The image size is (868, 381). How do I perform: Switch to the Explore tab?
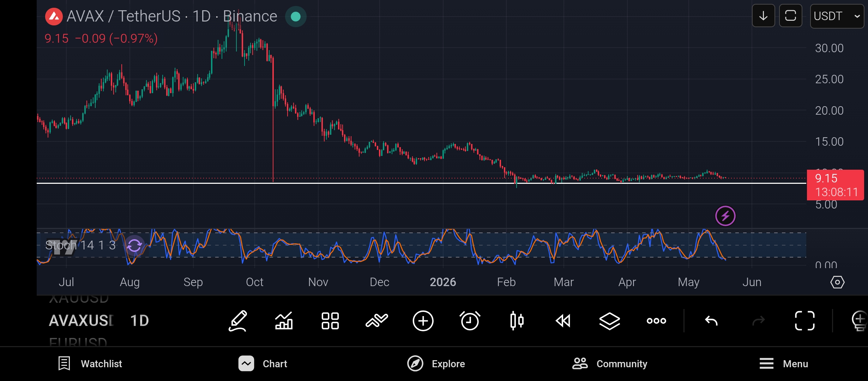tap(436, 364)
